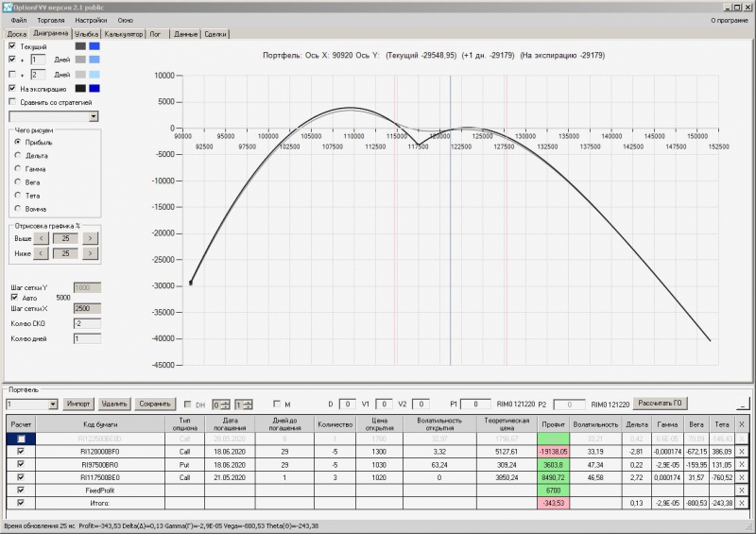Enable 'Сравнить со стратегией' checkbox
The image size is (756, 534).
click(12, 101)
